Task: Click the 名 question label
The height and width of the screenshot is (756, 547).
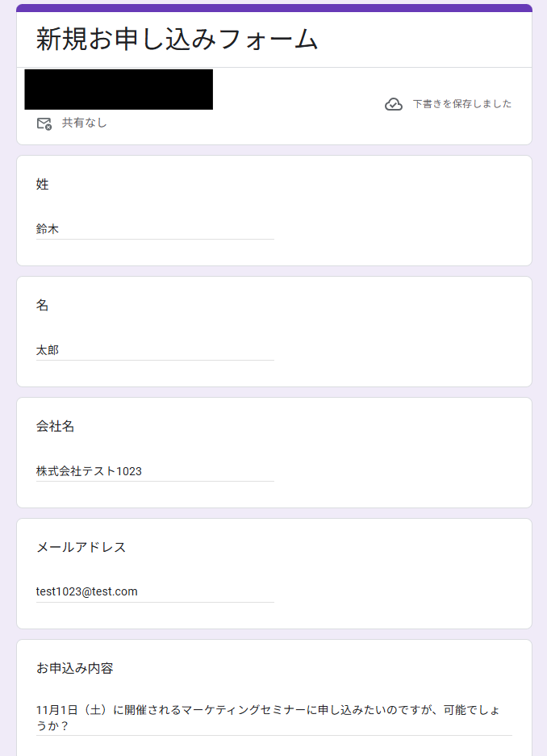Action: click(x=43, y=305)
